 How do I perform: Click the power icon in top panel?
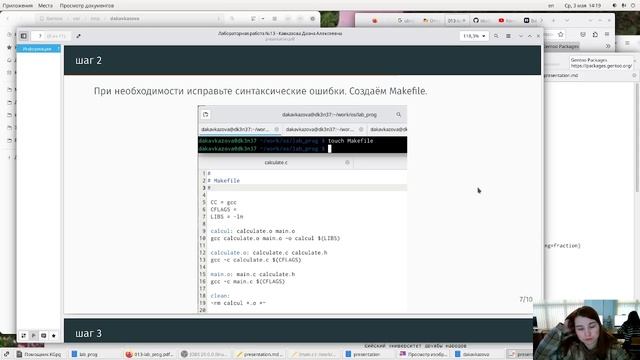[633, 6]
